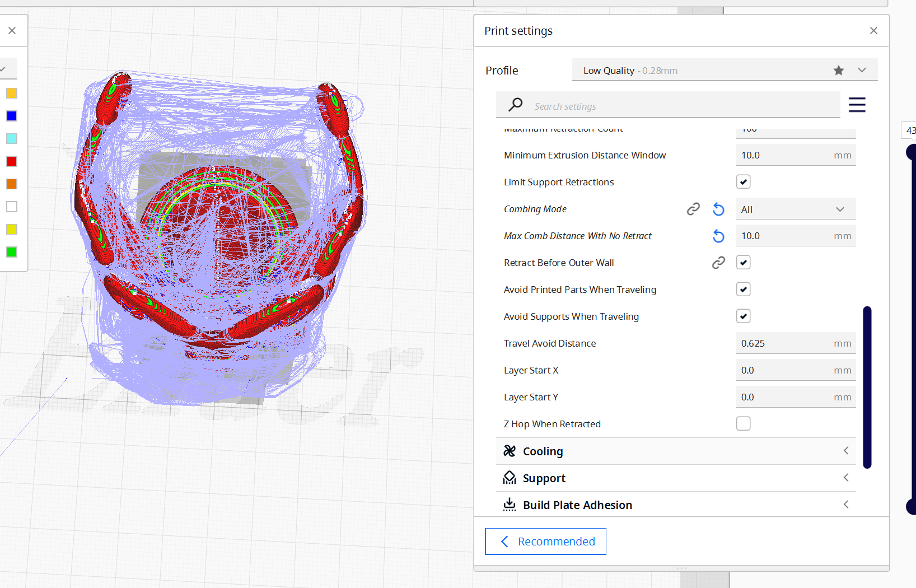This screenshot has height=588, width=916.
Task: Open the Low Quality profile dropdown
Action: tap(862, 70)
